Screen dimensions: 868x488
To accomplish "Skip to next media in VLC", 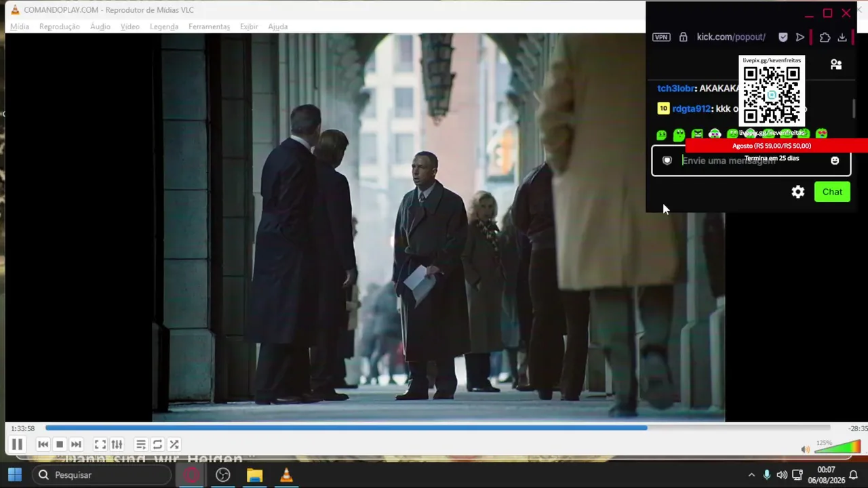I will point(76,445).
